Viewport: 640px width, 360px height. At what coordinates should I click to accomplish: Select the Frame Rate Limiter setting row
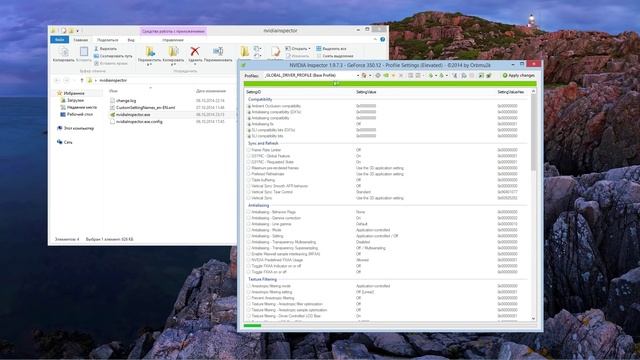coord(387,150)
